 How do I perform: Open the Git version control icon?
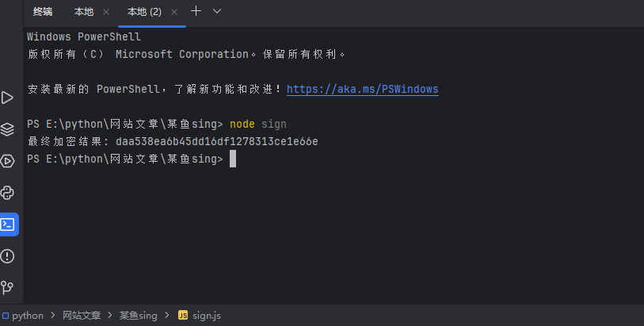point(8,287)
